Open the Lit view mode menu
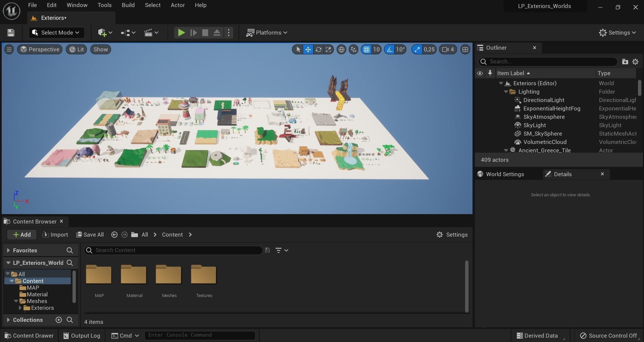Viewport: 644px width, 342px height. (x=77, y=49)
